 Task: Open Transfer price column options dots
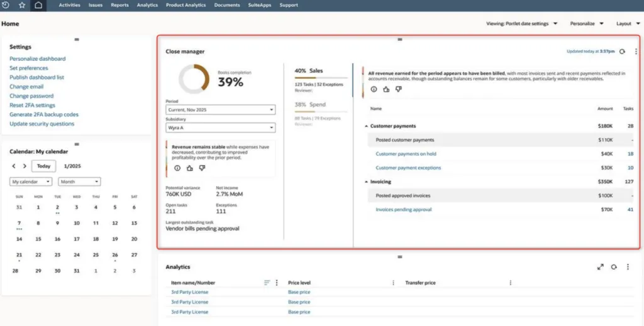(x=511, y=283)
